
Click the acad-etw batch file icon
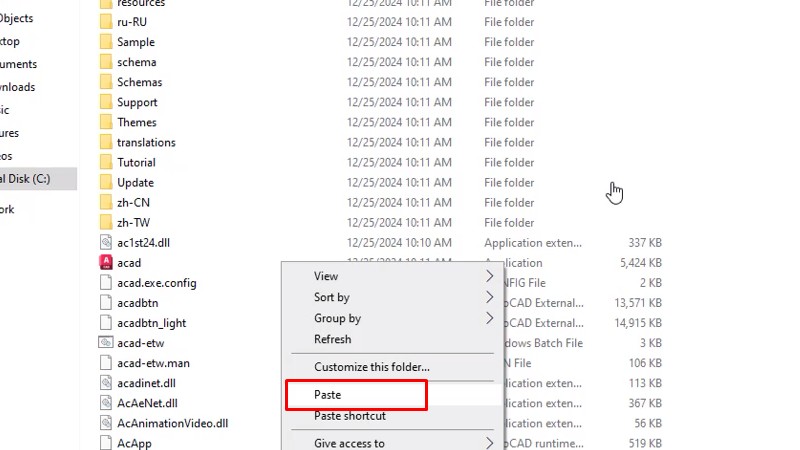coord(106,343)
